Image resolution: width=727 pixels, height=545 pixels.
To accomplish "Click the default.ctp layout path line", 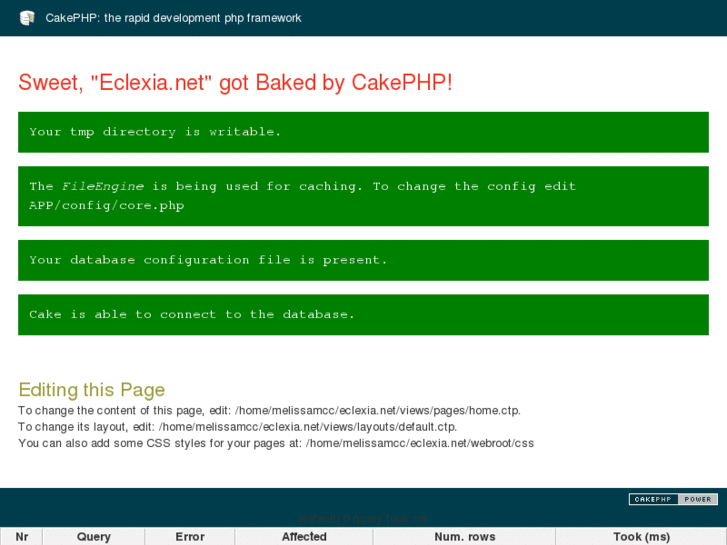I will pyautogui.click(x=237, y=427).
